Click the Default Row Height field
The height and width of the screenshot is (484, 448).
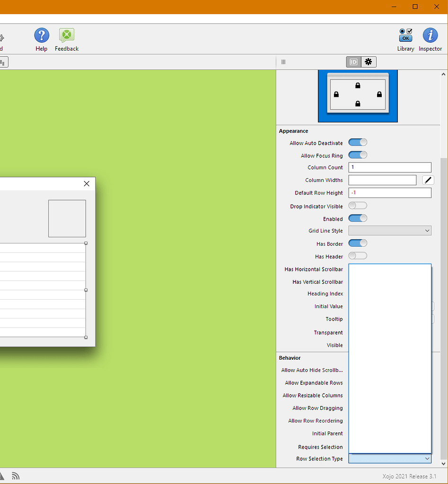(389, 193)
